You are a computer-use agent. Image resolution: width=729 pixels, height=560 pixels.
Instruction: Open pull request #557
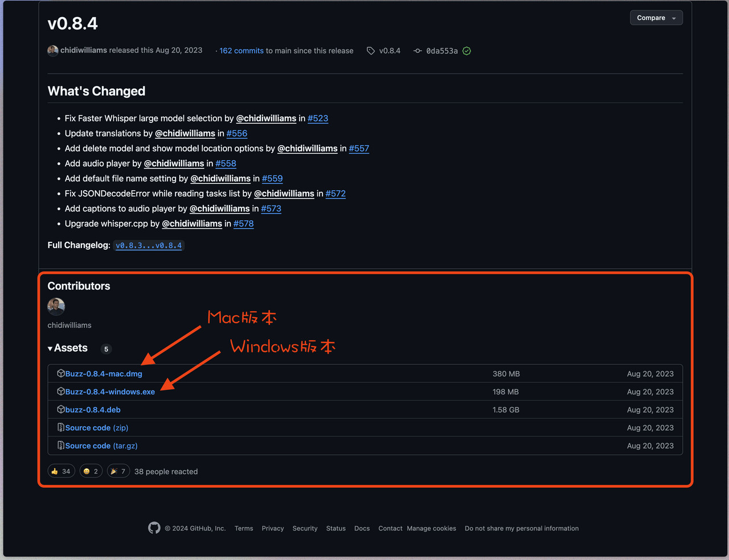[359, 149]
